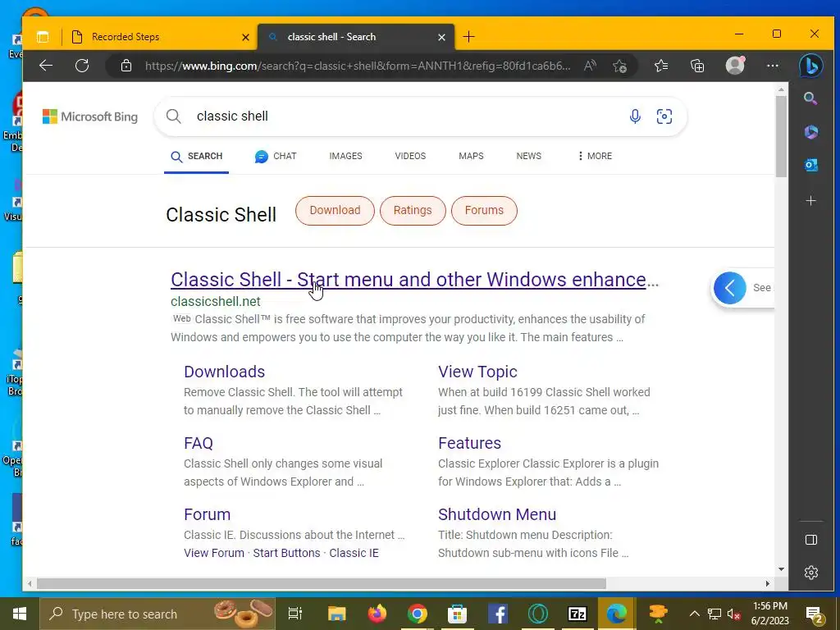This screenshot has width=840, height=630.
Task: Click the Microsoft Bing logo
Action: click(90, 116)
